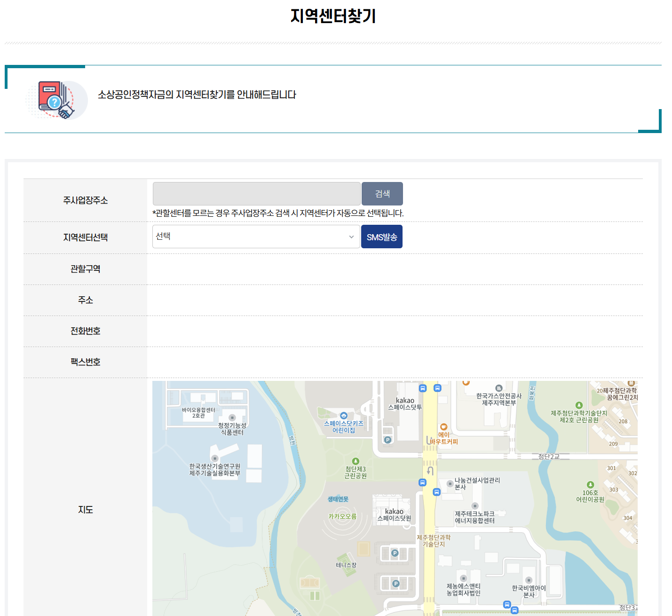Click the 106호 어린이공원 park icon
The width and height of the screenshot is (672, 616).
590,485
